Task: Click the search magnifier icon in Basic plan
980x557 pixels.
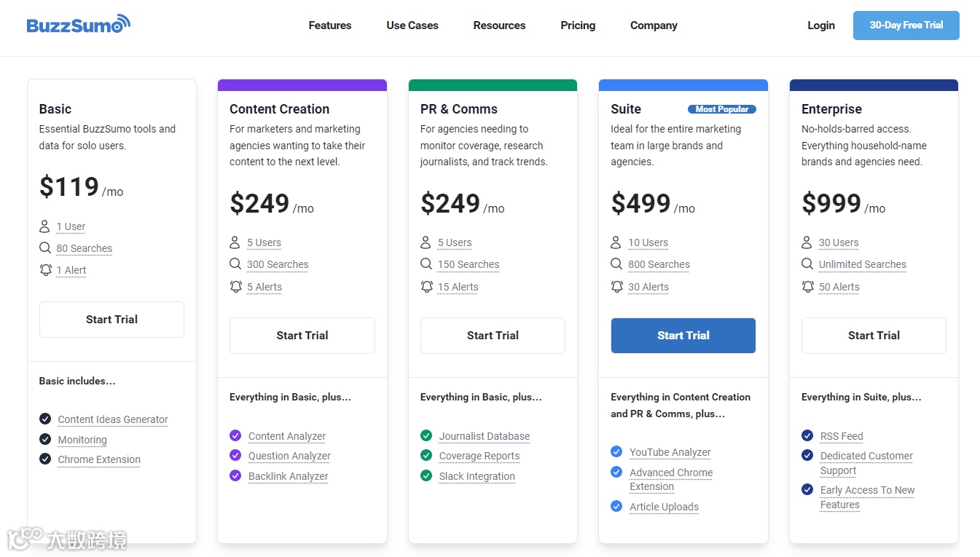Action: tap(45, 248)
